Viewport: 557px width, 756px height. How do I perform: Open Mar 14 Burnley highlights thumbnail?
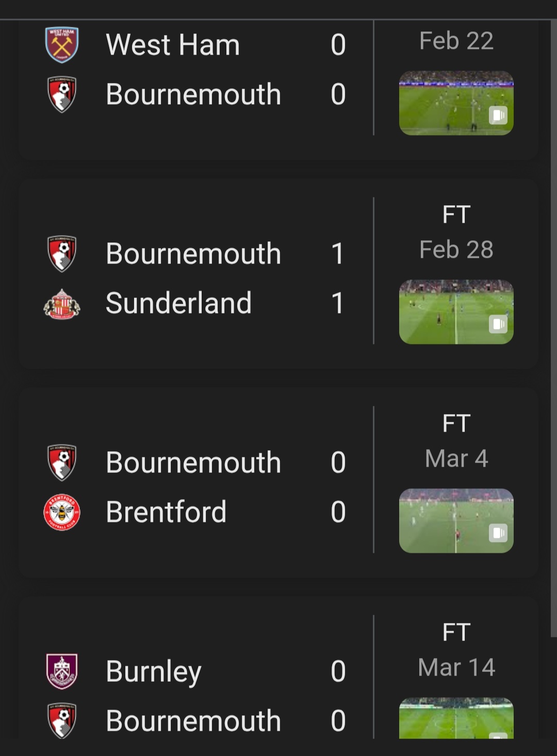point(456,718)
